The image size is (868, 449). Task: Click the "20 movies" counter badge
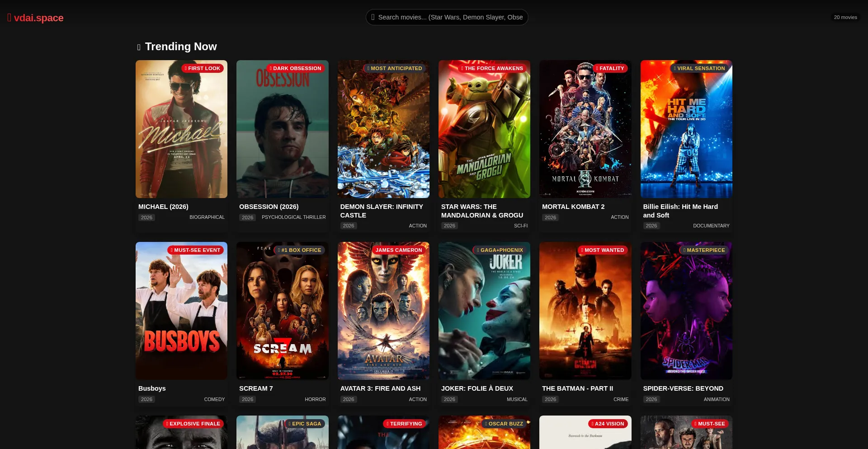point(845,17)
